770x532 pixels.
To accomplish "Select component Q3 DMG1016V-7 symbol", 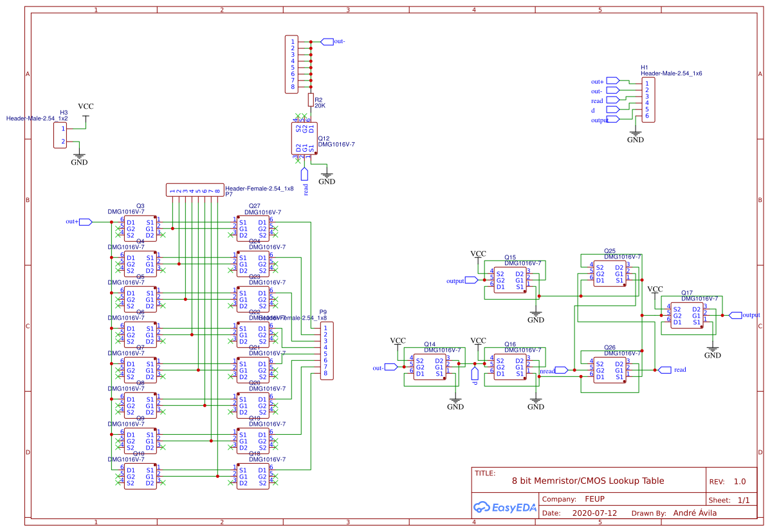I will [140, 228].
